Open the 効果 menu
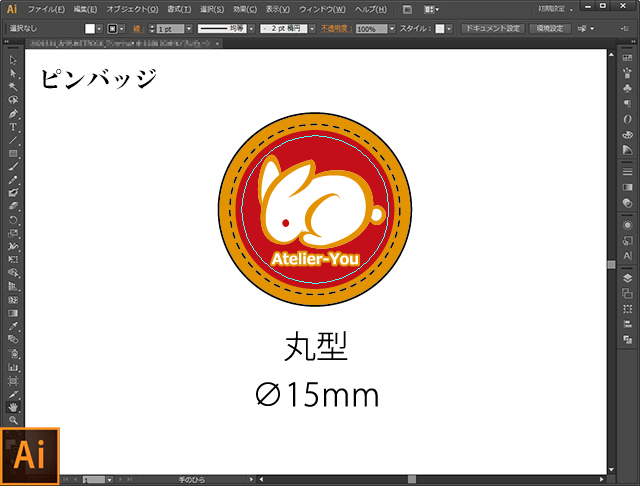This screenshot has width=640, height=486. point(245,9)
